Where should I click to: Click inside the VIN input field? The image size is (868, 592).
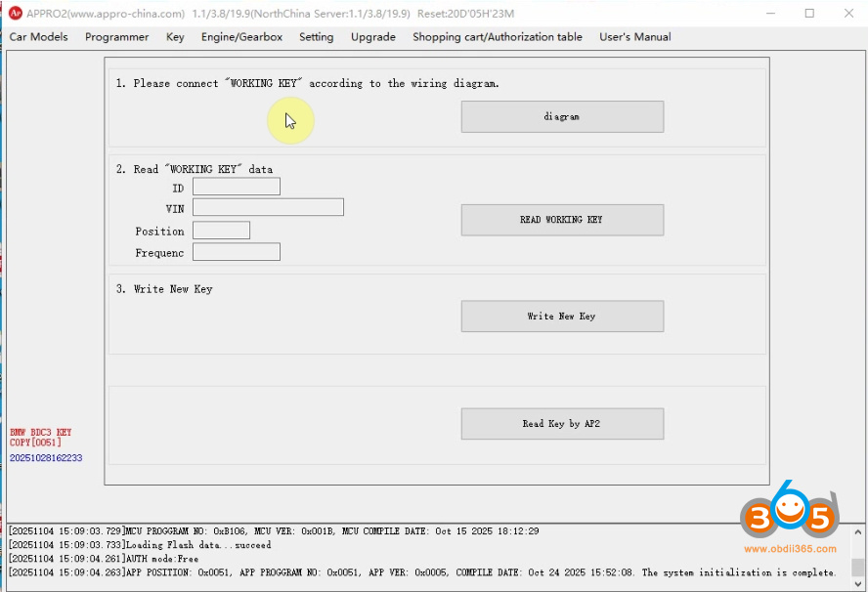tap(268, 207)
